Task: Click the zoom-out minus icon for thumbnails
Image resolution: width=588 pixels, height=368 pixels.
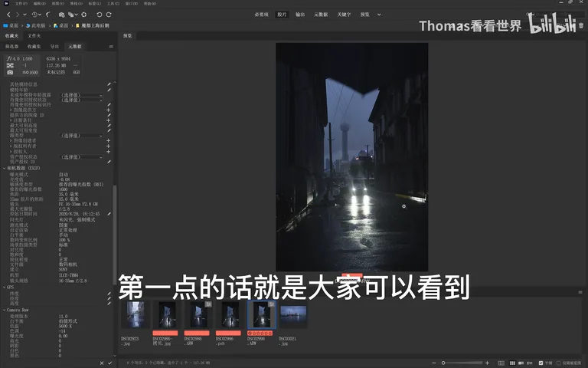Action: coord(434,363)
